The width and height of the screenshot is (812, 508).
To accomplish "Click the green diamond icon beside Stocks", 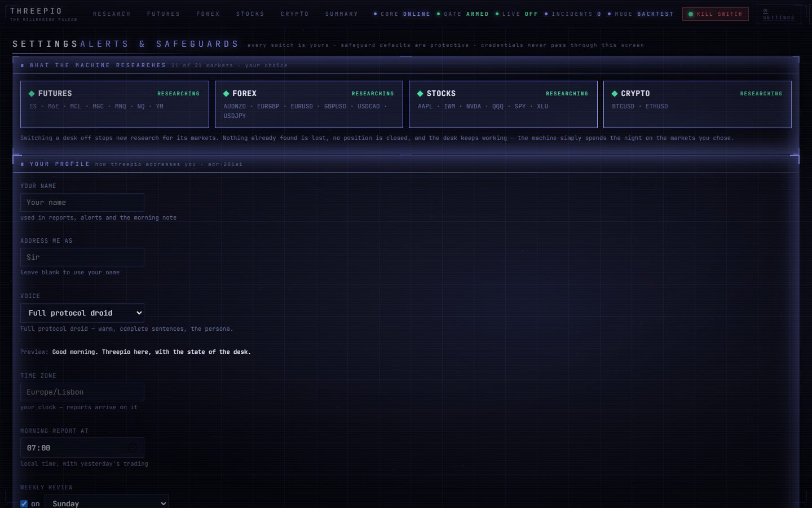I will (x=420, y=94).
